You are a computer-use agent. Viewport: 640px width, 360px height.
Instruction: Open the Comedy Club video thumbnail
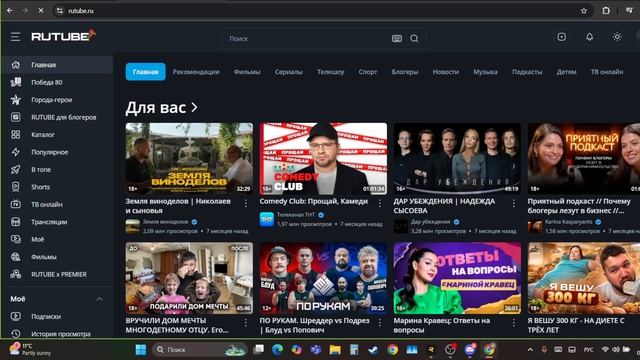coord(323,158)
